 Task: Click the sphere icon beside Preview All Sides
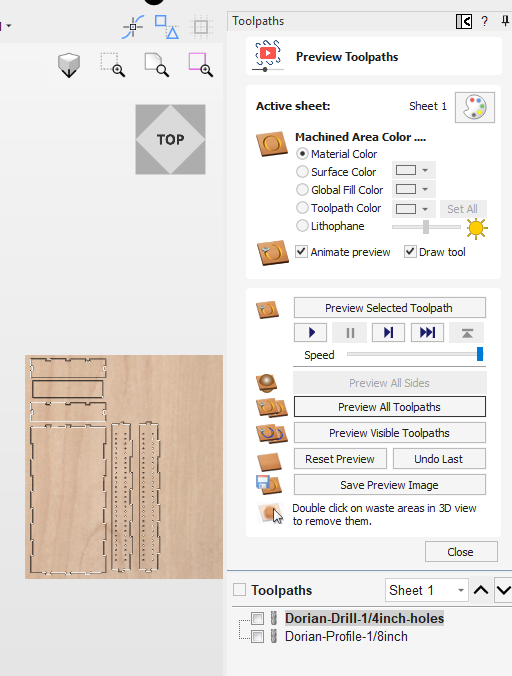(x=266, y=383)
